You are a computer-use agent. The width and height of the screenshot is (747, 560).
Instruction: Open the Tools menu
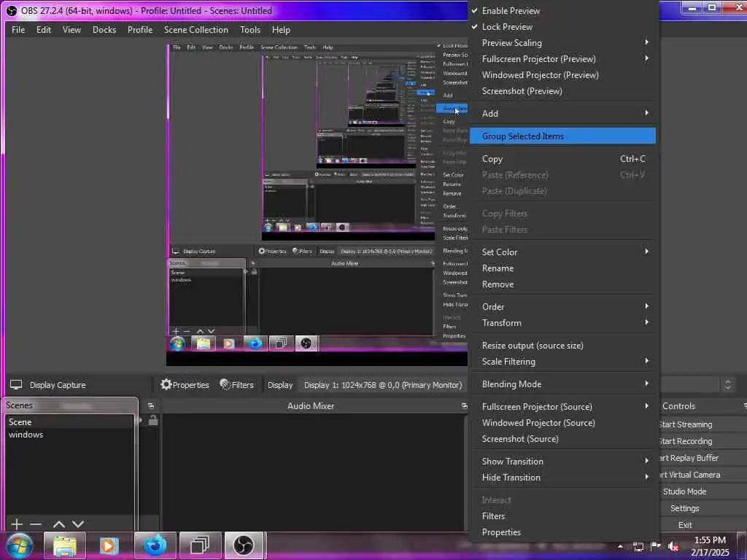tap(250, 29)
